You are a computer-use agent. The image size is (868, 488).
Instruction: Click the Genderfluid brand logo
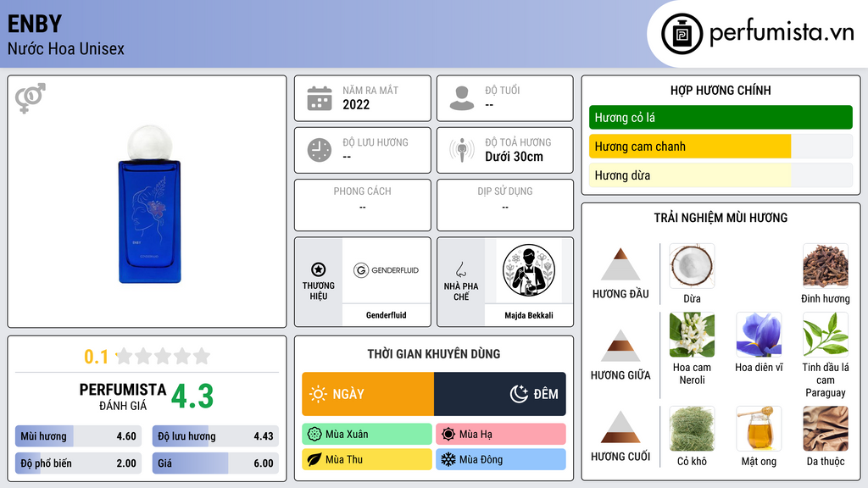(x=386, y=270)
